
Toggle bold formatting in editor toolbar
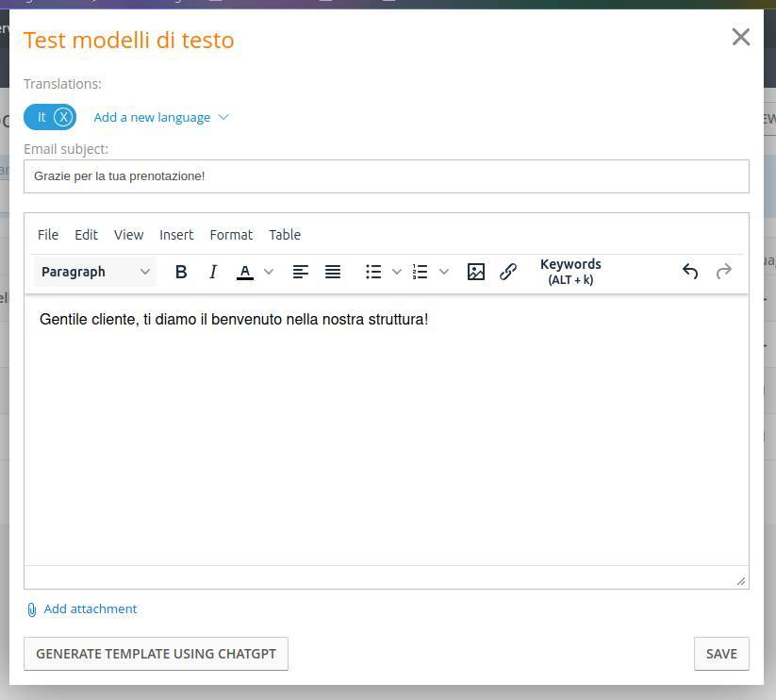coord(181,272)
